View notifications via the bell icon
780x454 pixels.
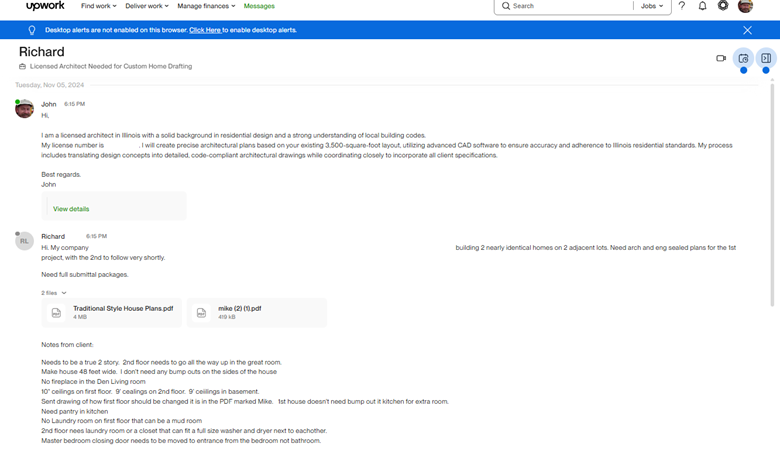(702, 6)
